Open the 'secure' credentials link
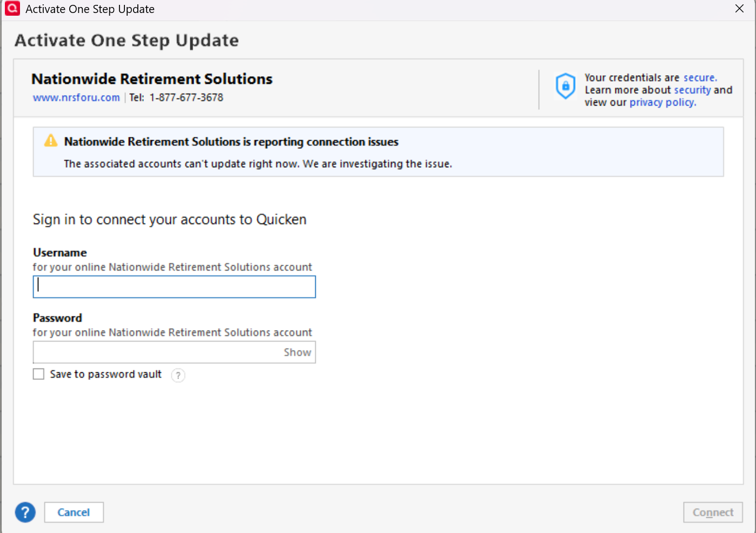Image resolution: width=756 pixels, height=533 pixels. [700, 77]
